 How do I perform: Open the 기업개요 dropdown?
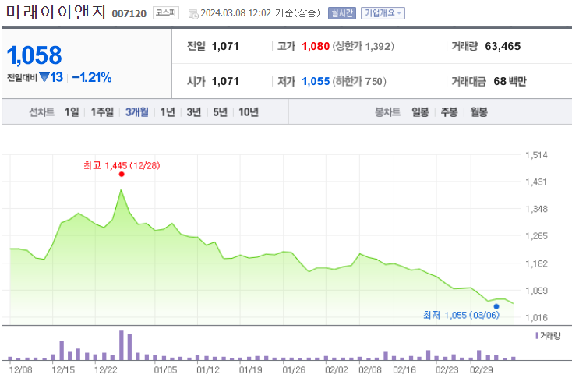click(x=383, y=13)
